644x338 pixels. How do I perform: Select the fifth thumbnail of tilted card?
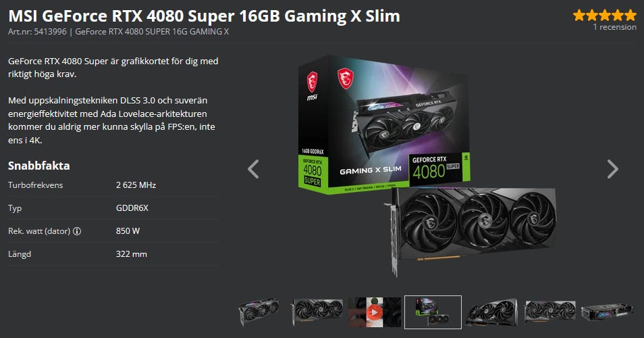point(491,312)
